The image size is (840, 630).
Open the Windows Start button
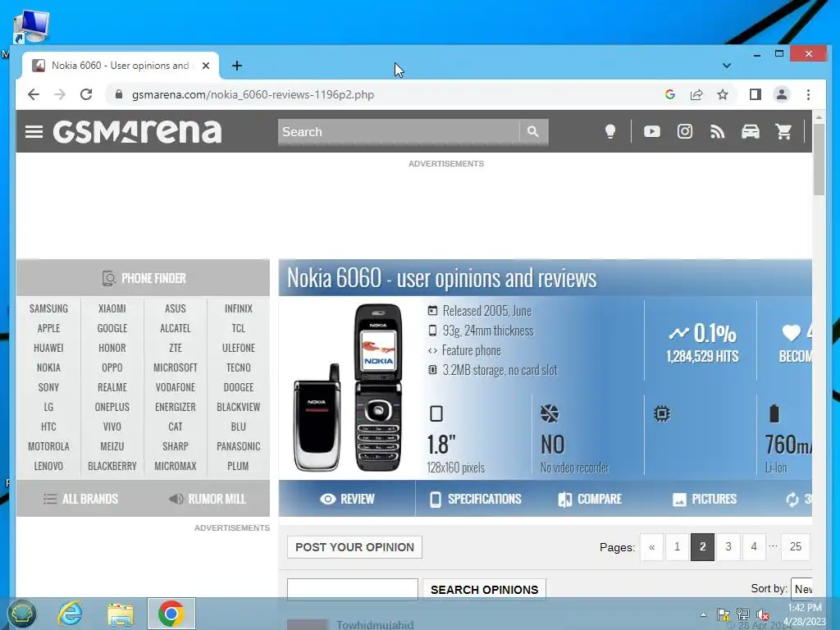22,614
